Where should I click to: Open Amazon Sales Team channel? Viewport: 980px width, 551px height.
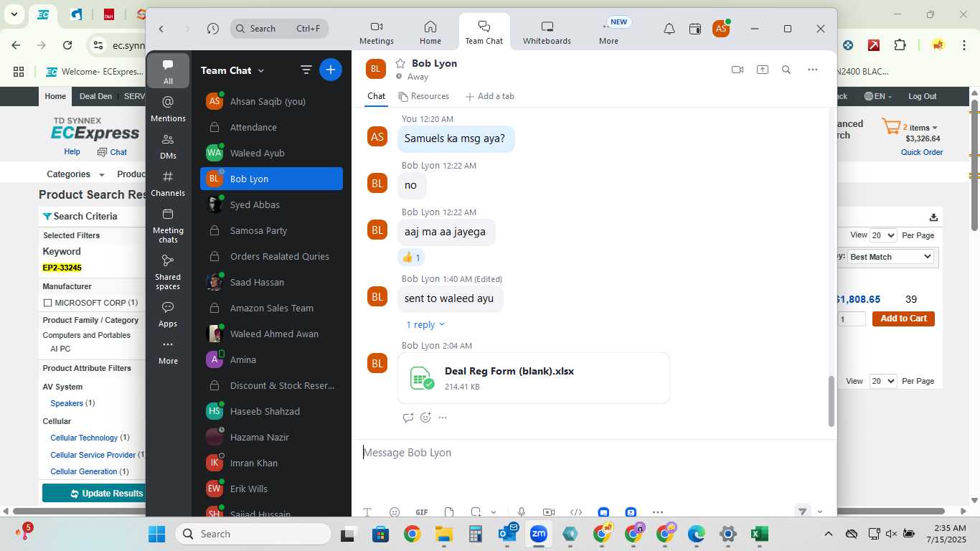point(271,308)
